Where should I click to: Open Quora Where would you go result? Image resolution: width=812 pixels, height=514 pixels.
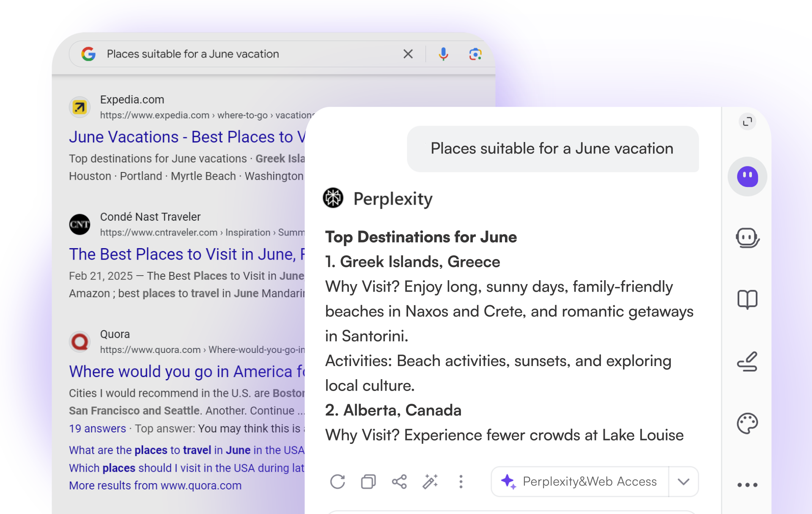[187, 371]
